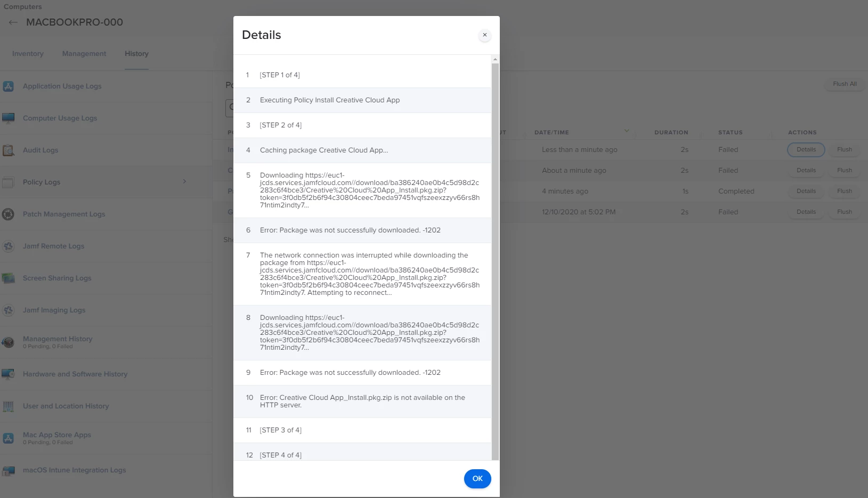Viewport: 868px width, 498px height.
Task: Click the 'Completed' status cell
Action: (736, 191)
